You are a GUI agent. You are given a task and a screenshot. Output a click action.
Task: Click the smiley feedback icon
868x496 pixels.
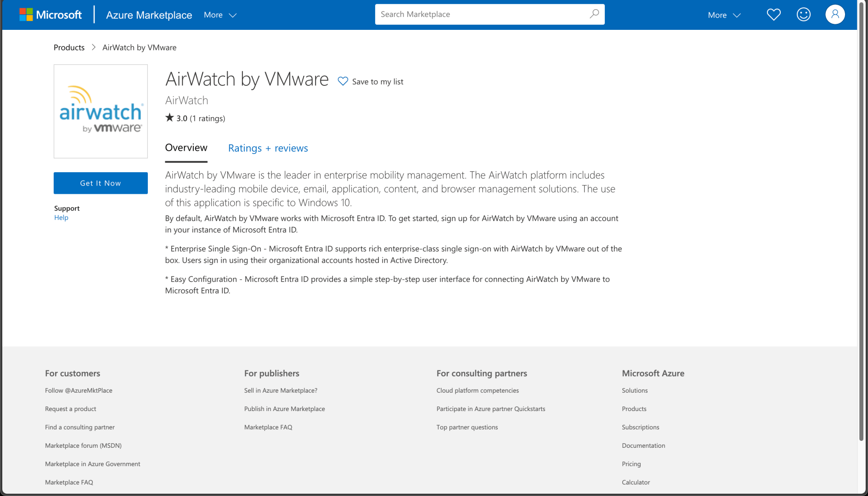803,15
